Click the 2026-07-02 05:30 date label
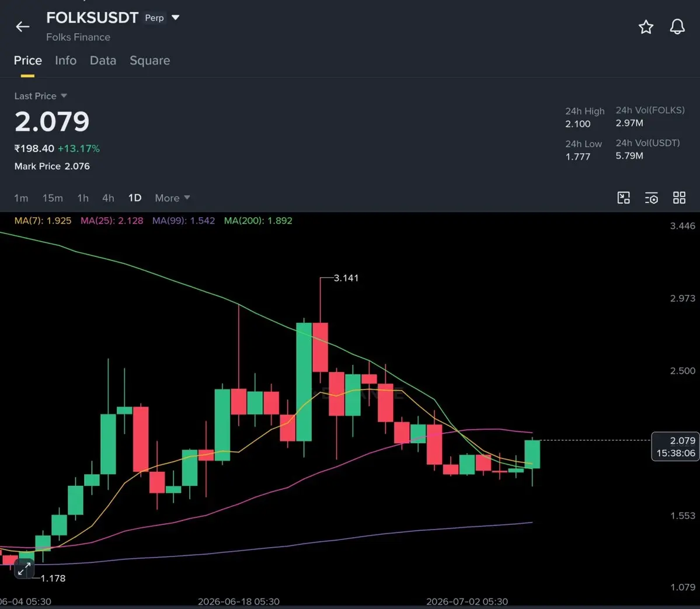 tap(467, 601)
